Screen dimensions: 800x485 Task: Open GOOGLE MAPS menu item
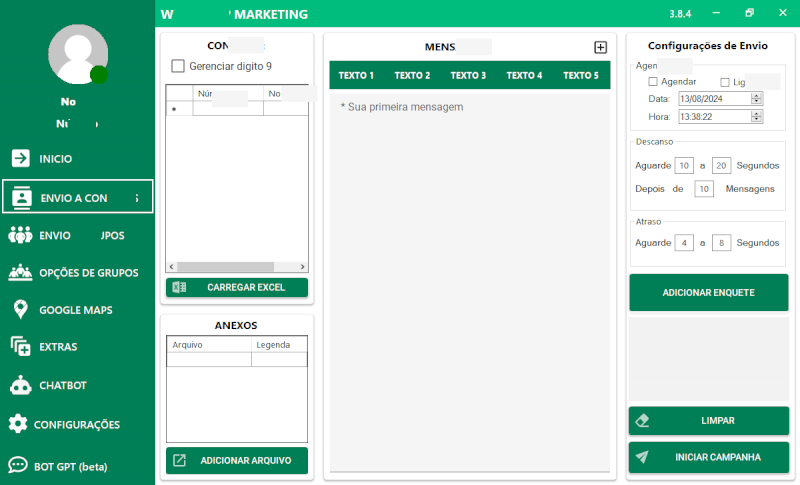coord(77,310)
